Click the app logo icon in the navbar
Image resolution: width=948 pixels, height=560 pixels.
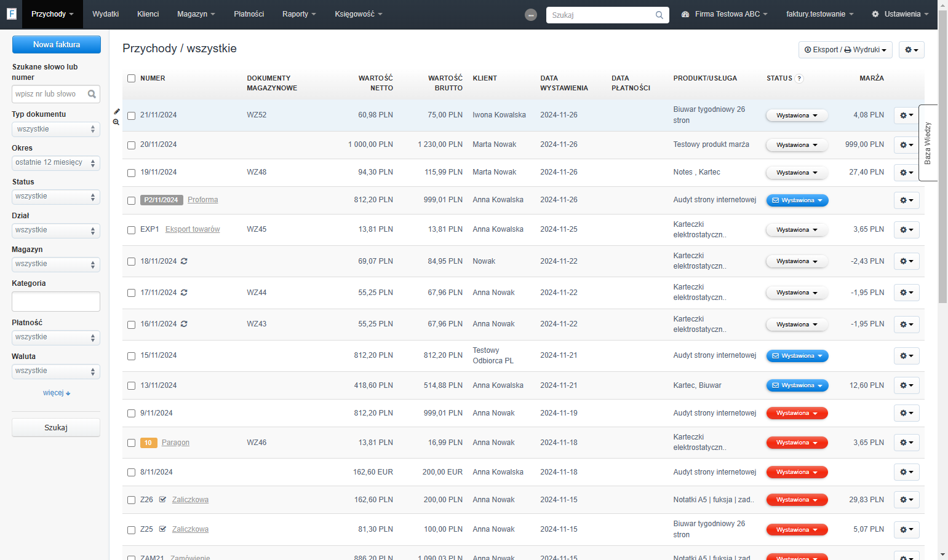click(11, 14)
